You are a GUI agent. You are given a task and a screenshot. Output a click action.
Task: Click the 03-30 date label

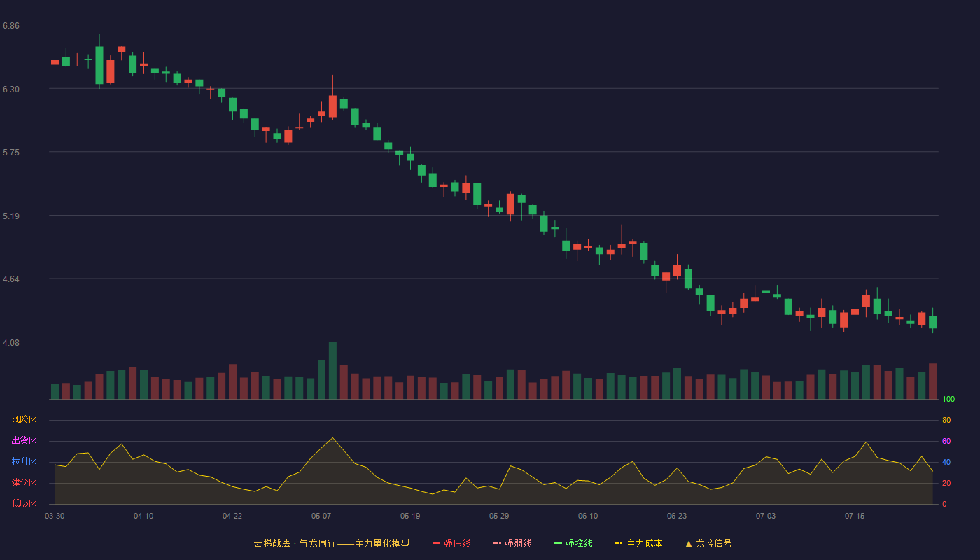[55, 516]
